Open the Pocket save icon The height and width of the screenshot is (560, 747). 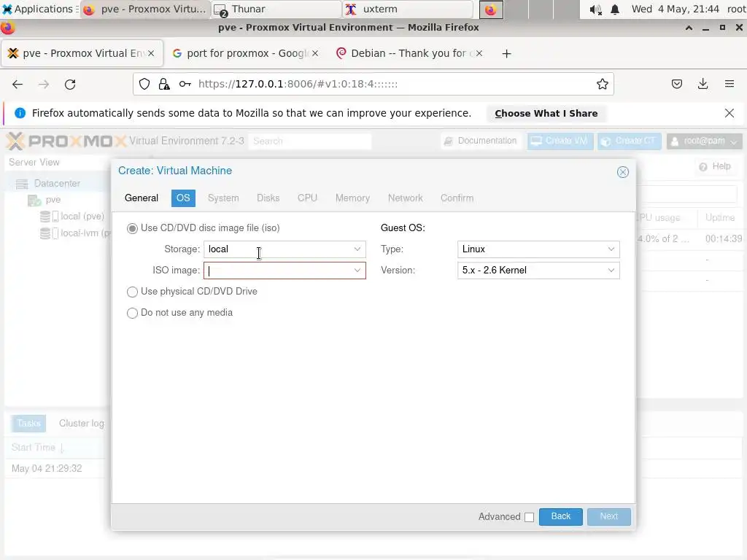click(x=676, y=85)
